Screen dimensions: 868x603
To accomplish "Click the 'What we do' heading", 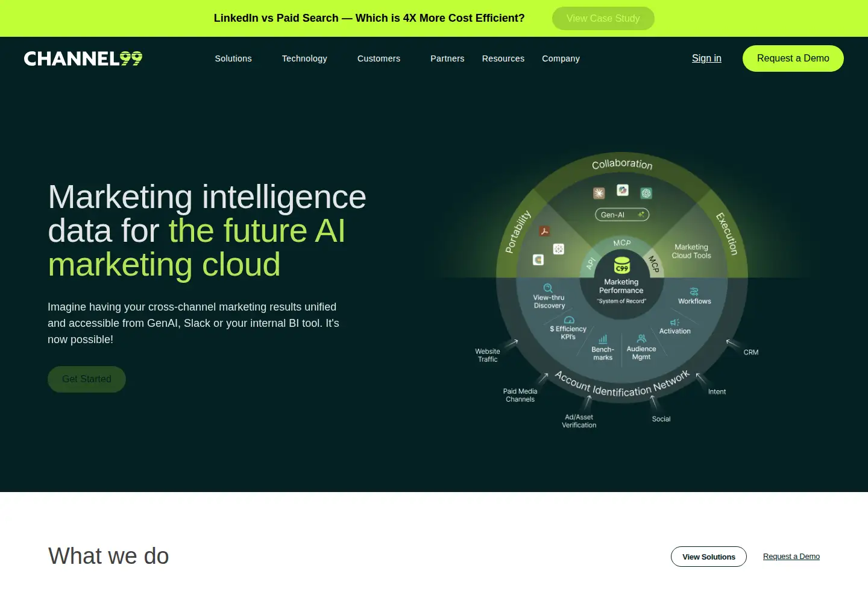I will 108,556.
